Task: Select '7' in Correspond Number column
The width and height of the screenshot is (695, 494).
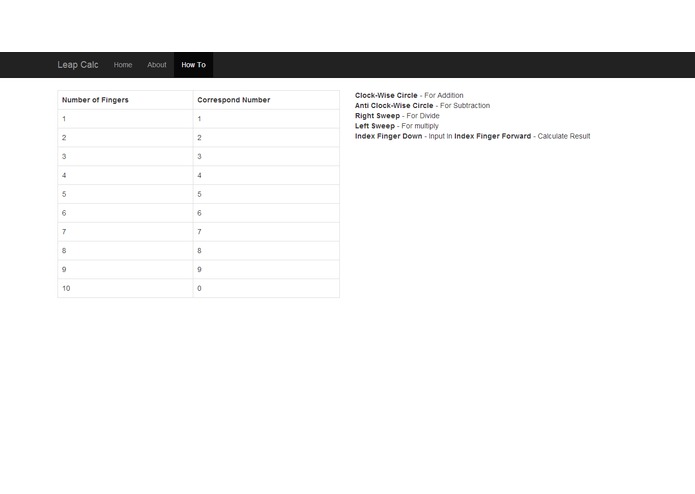Action: (266, 232)
